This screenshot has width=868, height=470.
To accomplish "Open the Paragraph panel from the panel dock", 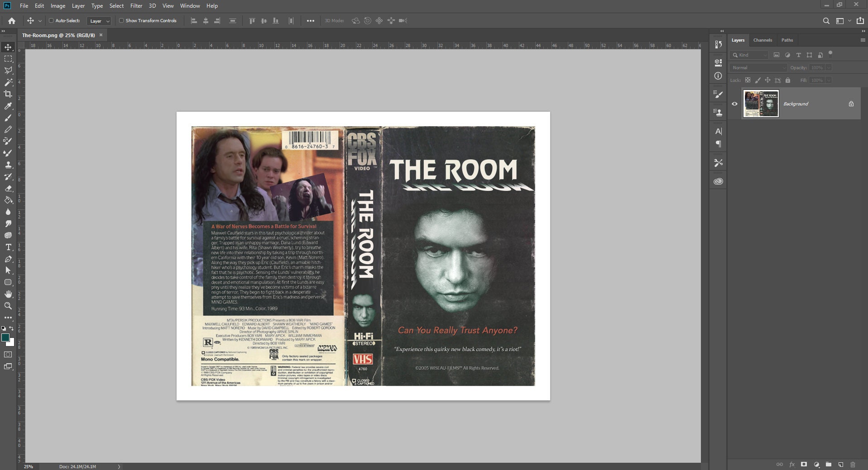I will (719, 144).
